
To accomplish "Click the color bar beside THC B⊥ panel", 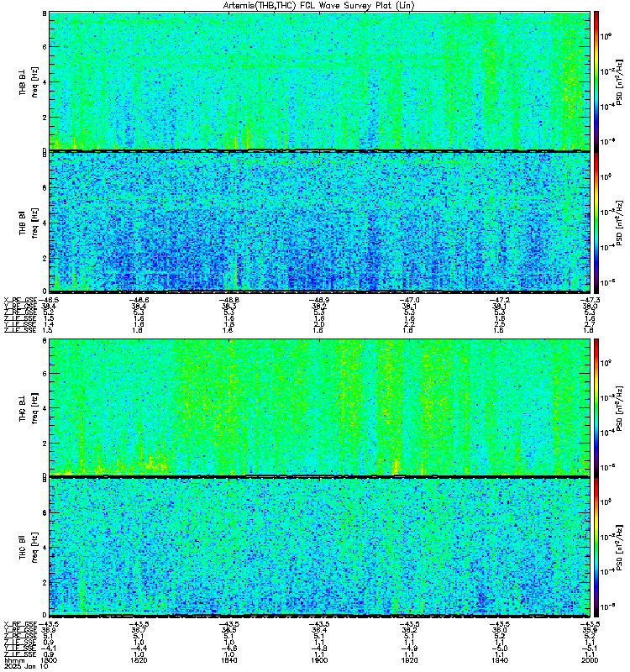I will (596, 407).
